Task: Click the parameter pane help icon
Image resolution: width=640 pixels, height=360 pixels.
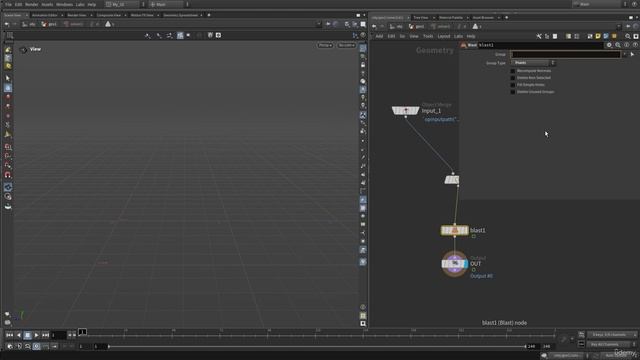Action: pos(635,45)
